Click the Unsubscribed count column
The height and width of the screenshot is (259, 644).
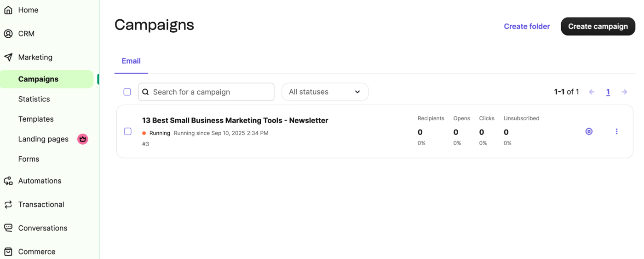[x=521, y=131]
